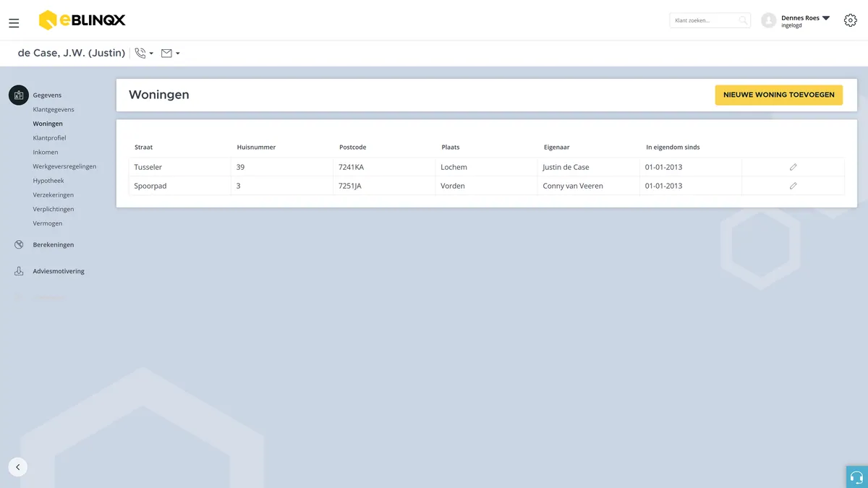Open the Hypotheek sidebar item

point(48,181)
